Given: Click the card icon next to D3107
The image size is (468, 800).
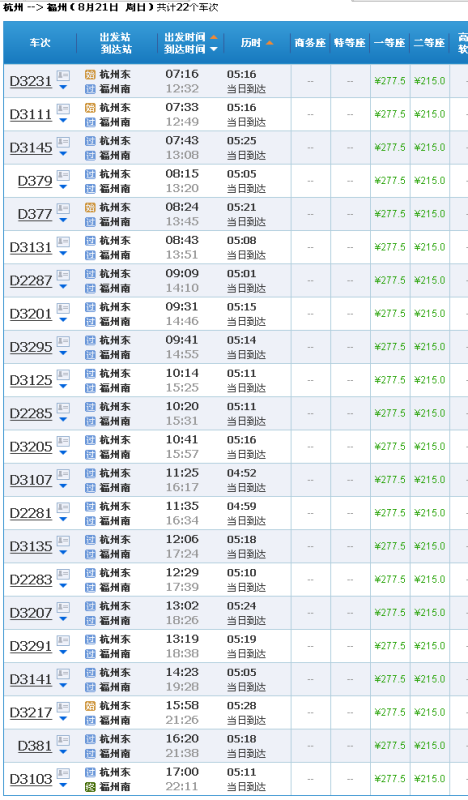Looking at the screenshot, I should [63, 474].
